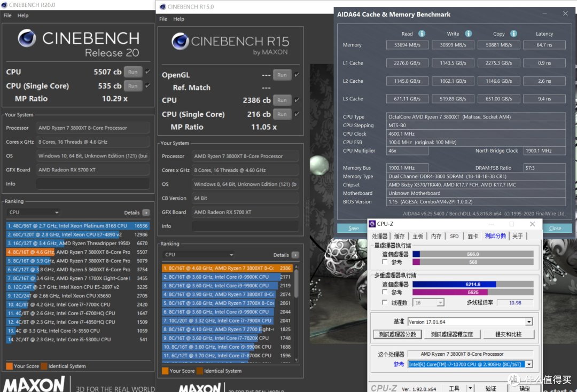Image resolution: width=577 pixels, height=392 pixels.
Task: Select Core i7-7700K row in R20 ranking
Action: [77, 304]
